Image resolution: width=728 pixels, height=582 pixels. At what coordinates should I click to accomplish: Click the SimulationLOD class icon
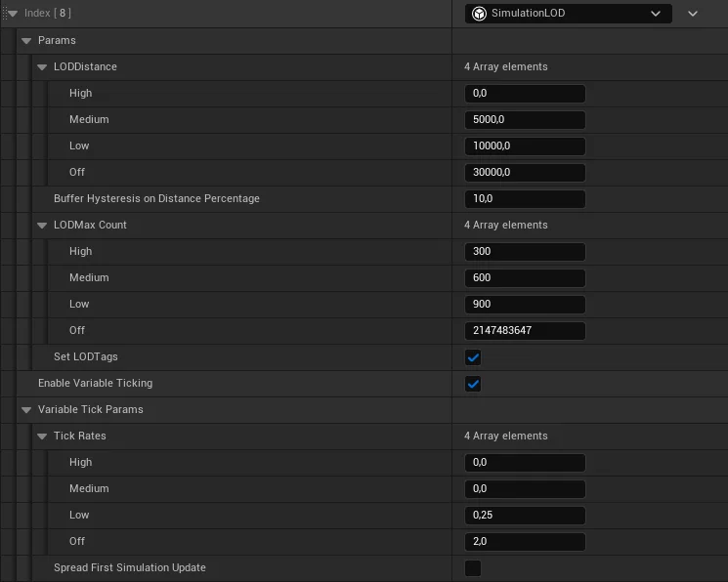click(480, 14)
